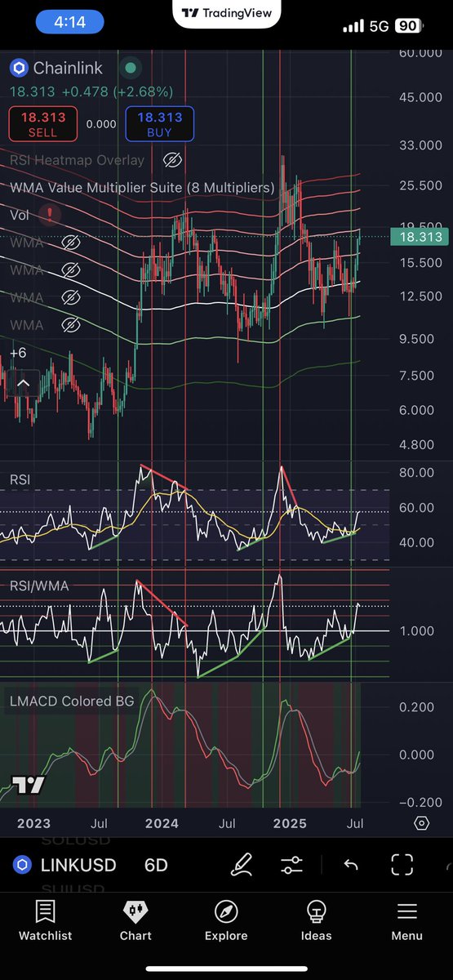Undo the last action arrow
Image resolution: width=453 pixels, height=980 pixels.
pyautogui.click(x=351, y=865)
